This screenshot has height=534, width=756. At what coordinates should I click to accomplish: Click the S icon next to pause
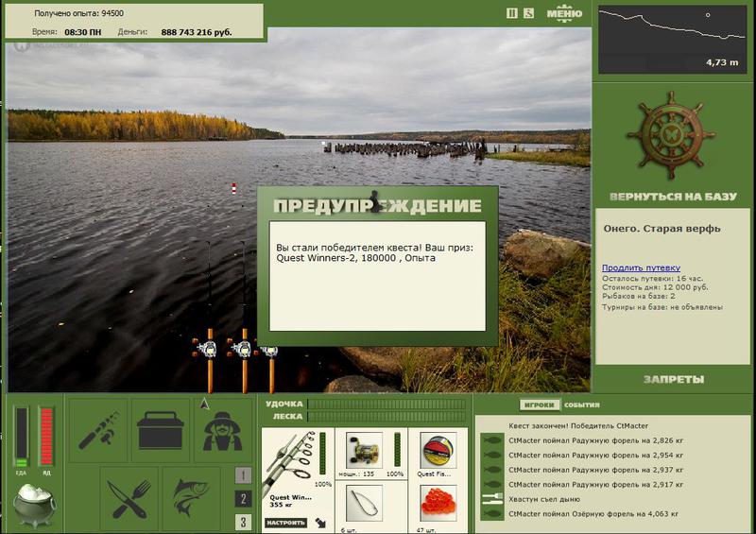529,13
